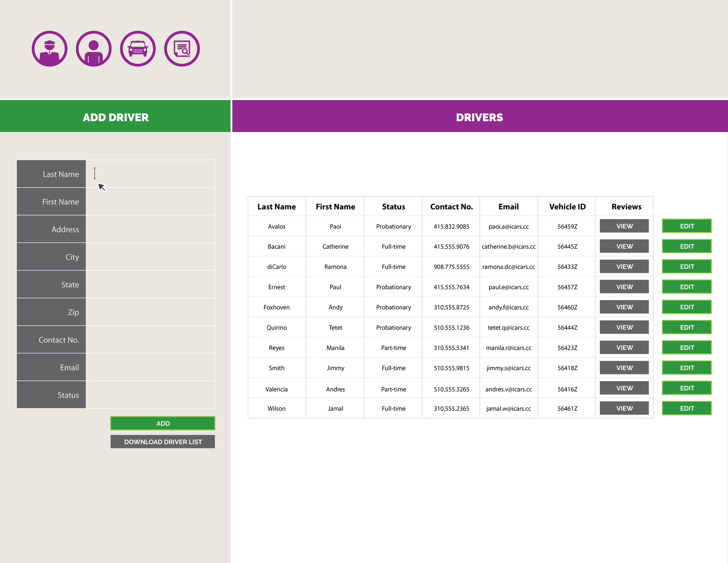Click the Zip input field
Screen dimensions: 728x563
coord(150,312)
